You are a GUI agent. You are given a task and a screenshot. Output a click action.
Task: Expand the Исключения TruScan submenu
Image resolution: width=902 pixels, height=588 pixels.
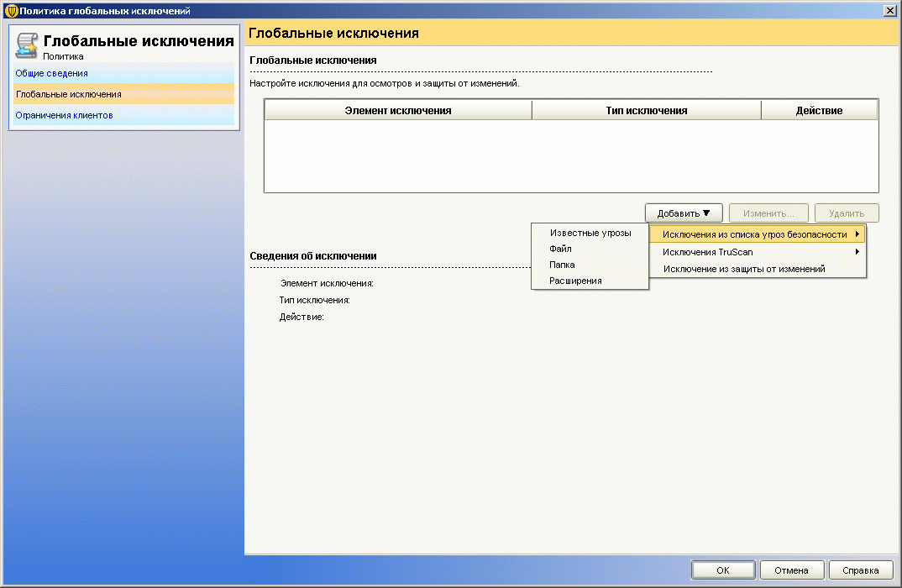pos(757,252)
